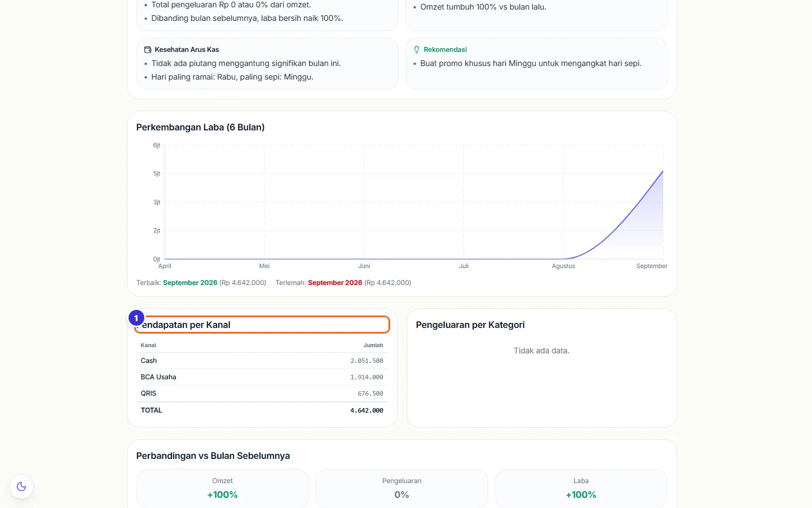Click the "Perkembangan Laba (6 Bulan)" chart title

pos(200,128)
